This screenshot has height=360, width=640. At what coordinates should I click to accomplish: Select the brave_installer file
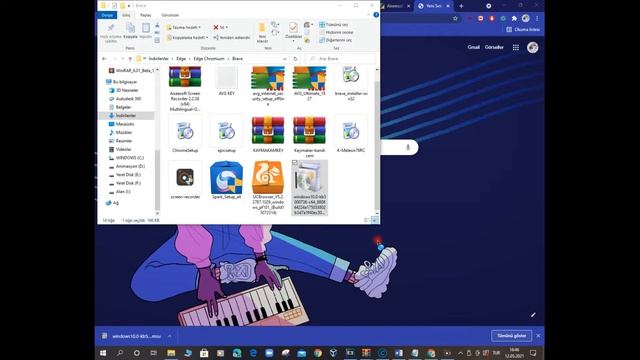(351, 84)
